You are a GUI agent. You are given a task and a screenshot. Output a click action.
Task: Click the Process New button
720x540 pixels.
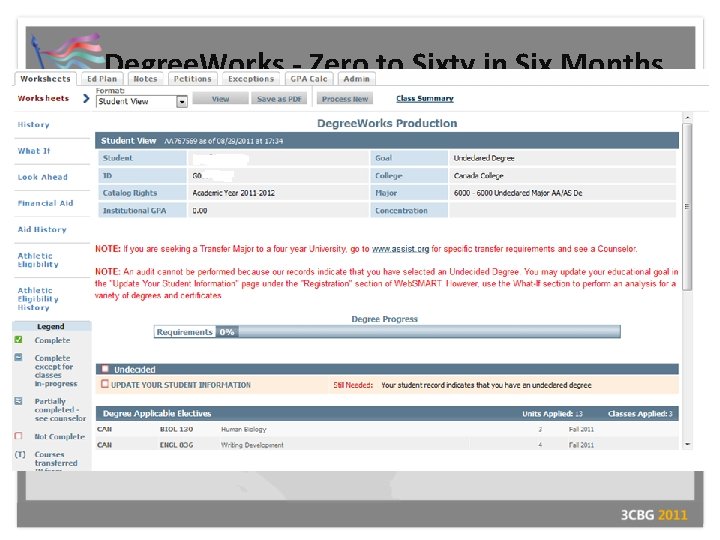coord(345,99)
